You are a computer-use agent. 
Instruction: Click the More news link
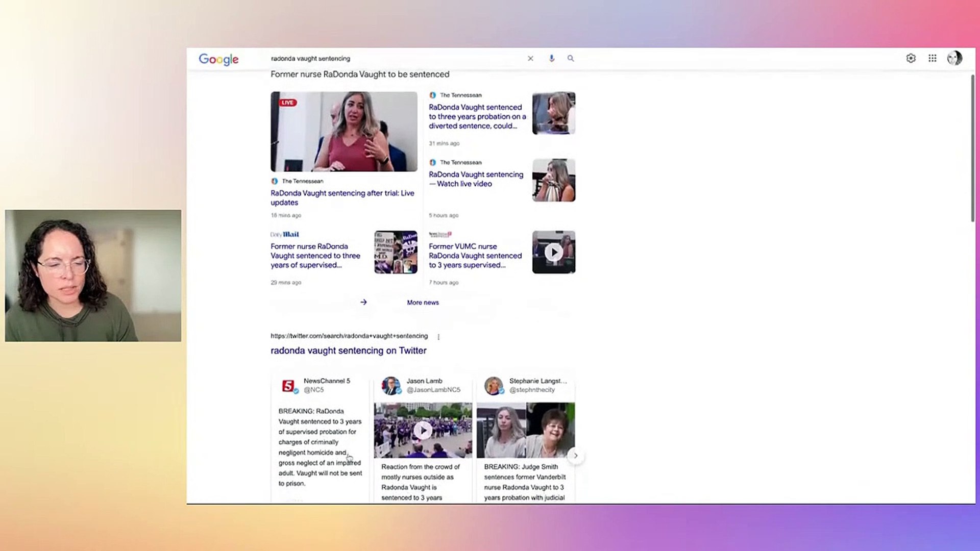click(x=423, y=303)
